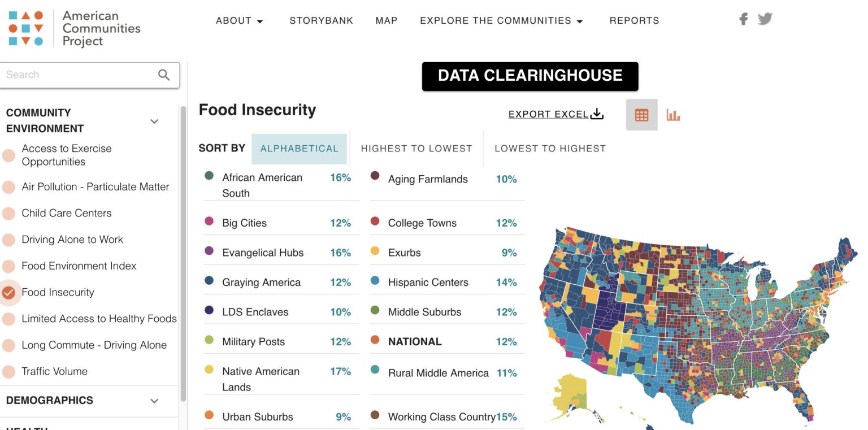Click the American Communities Project logo
Viewport: 868px width, 430px height.
point(68,27)
